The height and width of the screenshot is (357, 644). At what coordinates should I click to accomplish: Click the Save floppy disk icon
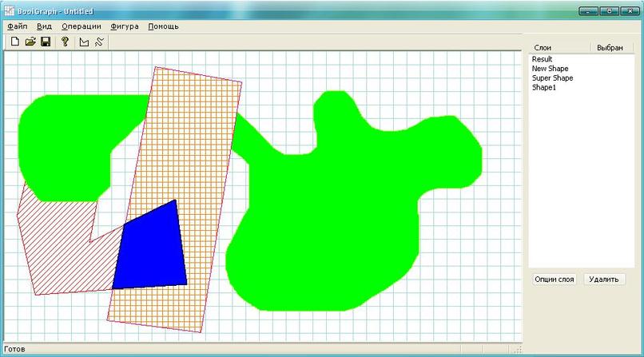46,42
